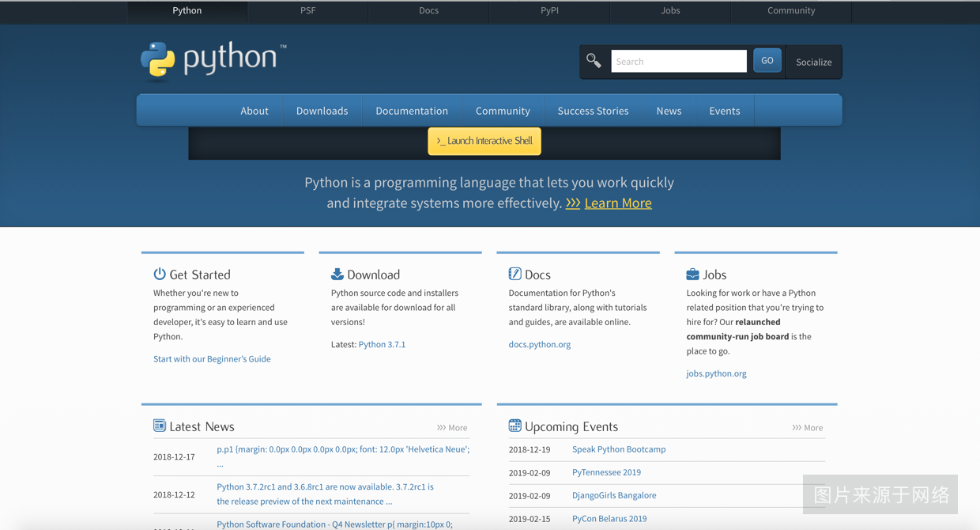Click the Jobs section heading

pos(714,274)
